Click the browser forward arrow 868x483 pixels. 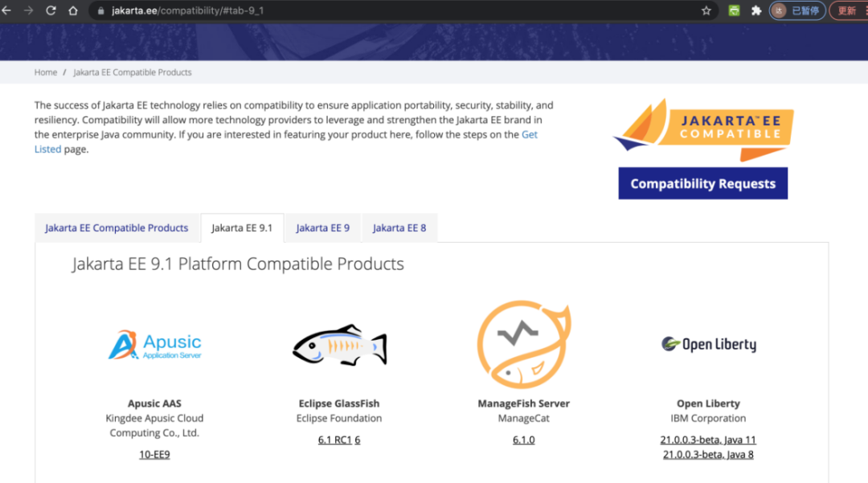click(x=29, y=11)
